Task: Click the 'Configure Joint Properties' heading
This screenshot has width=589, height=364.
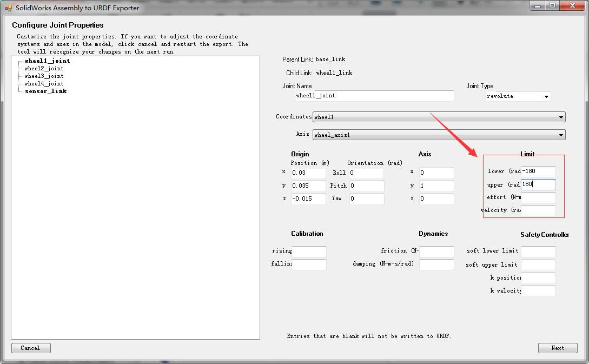Action: pos(58,25)
